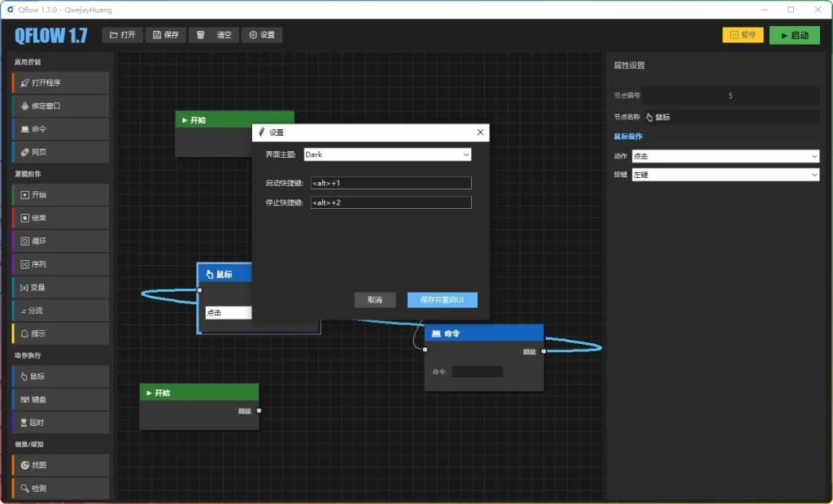
Task: Click the green 启动 (start) button
Action: (x=794, y=36)
